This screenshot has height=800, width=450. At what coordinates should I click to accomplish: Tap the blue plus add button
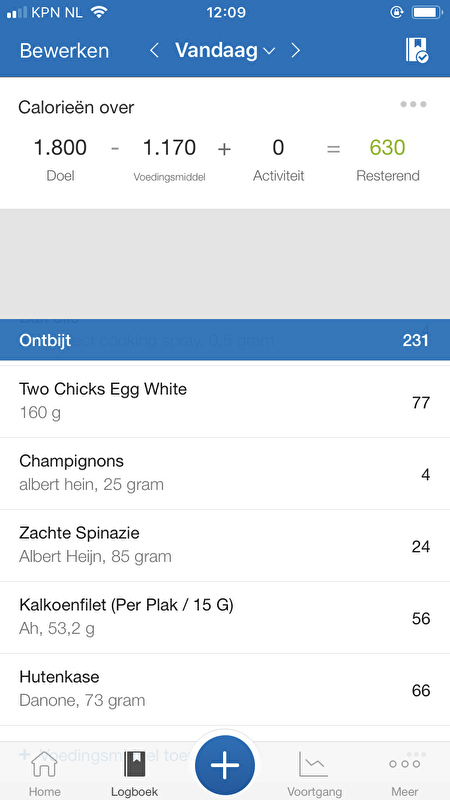click(225, 765)
